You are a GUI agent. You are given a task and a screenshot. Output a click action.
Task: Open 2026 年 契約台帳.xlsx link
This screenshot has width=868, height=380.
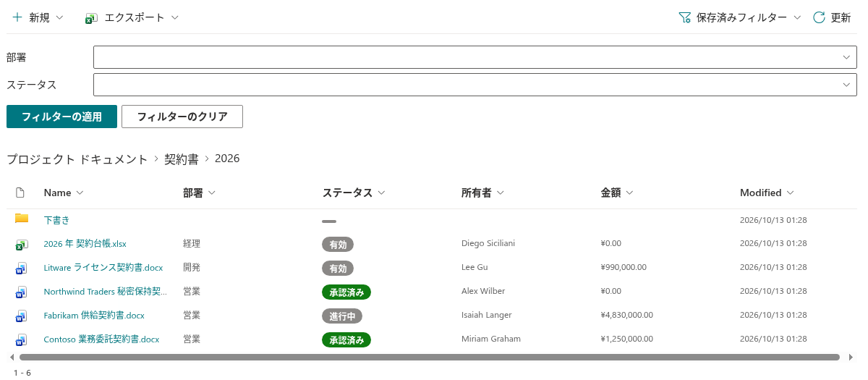pos(85,243)
